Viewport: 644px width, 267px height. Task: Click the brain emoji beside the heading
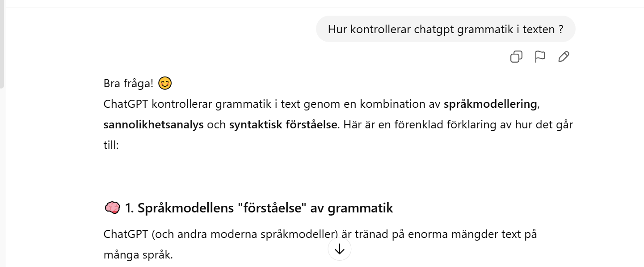pyautogui.click(x=112, y=208)
